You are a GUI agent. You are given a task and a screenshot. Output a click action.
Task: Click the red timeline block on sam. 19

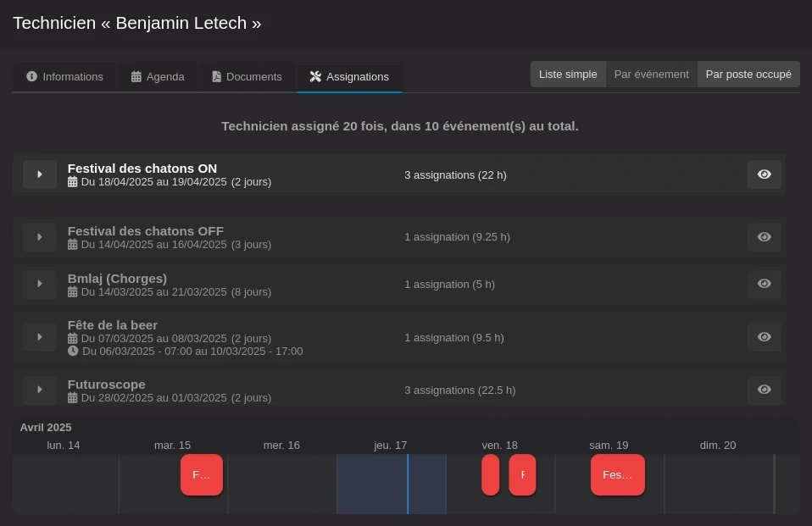[617, 475]
